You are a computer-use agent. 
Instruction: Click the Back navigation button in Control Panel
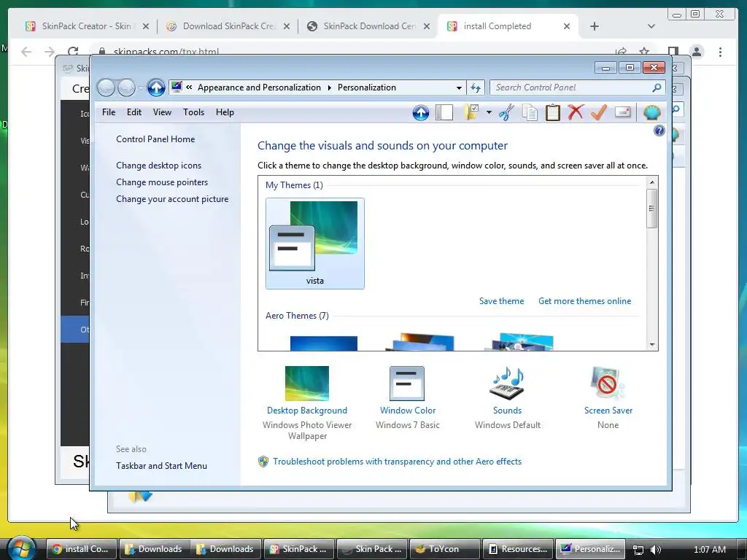click(106, 87)
